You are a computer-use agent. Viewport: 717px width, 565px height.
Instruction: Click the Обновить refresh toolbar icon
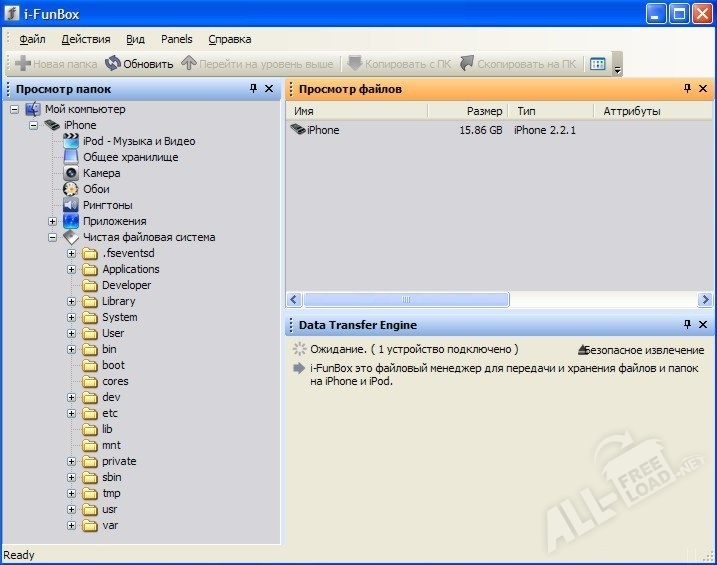pos(113,64)
